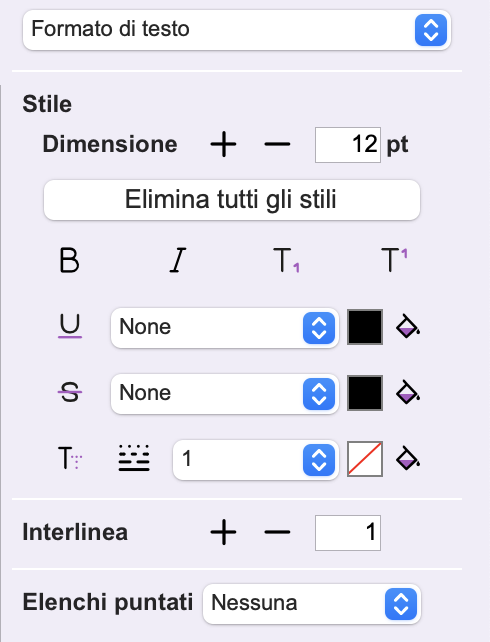Open the underline style None dropdown

tap(225, 328)
